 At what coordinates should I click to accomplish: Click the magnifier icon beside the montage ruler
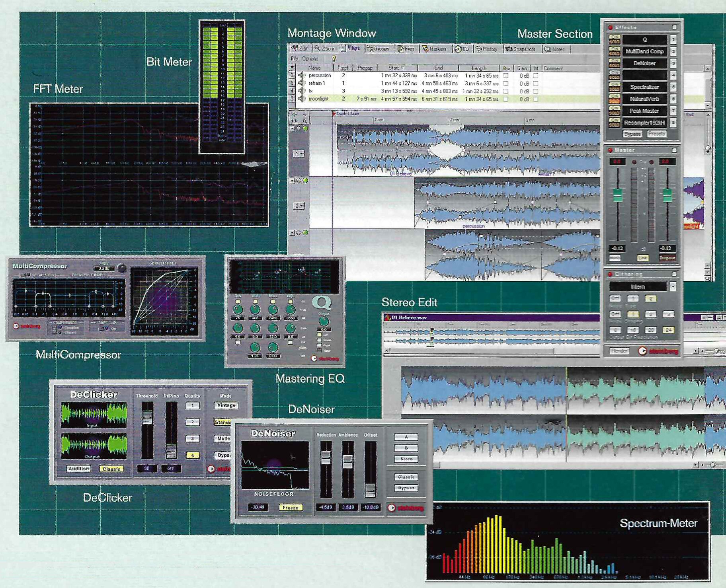tap(304, 121)
